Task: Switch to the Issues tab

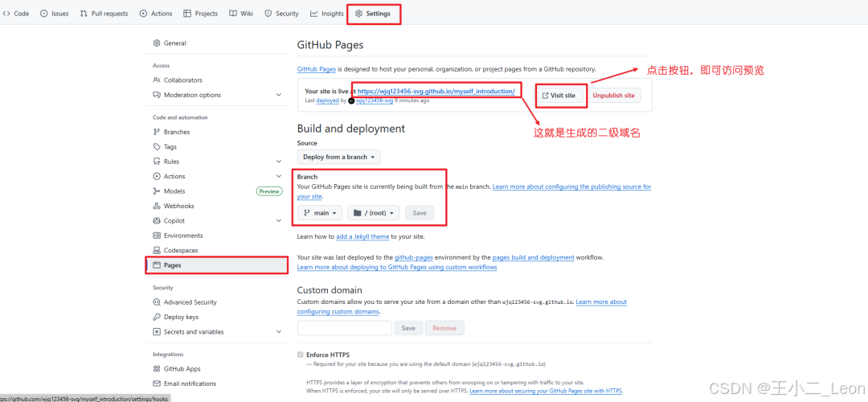Action: pos(55,14)
